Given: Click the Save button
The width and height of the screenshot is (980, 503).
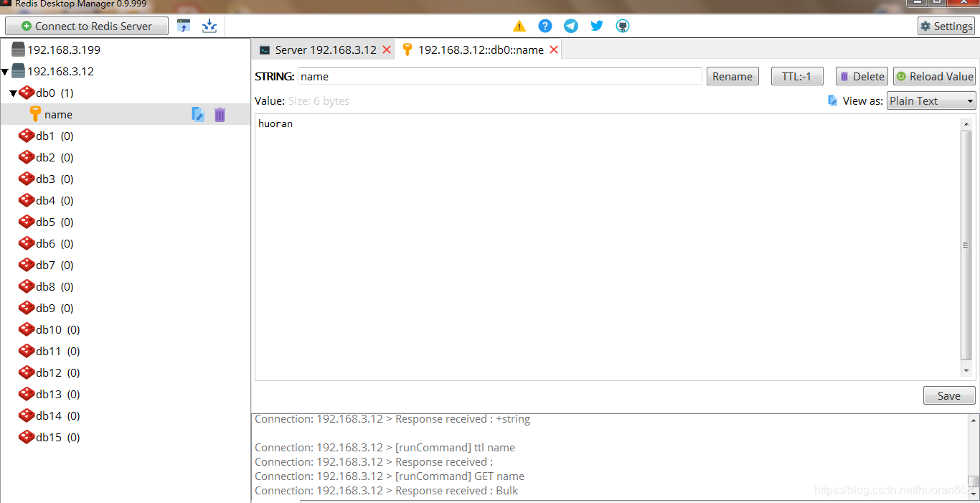Looking at the screenshot, I should pos(949,395).
